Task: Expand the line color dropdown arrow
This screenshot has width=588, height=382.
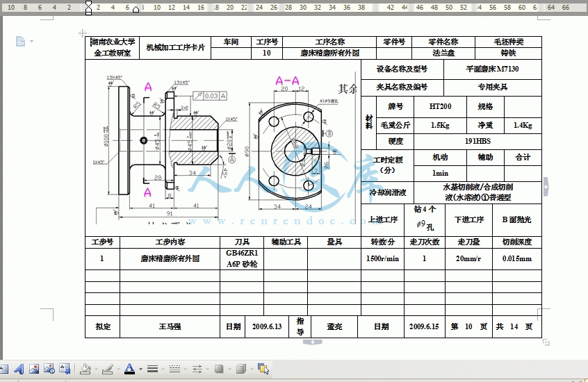Action: [x=118, y=369]
